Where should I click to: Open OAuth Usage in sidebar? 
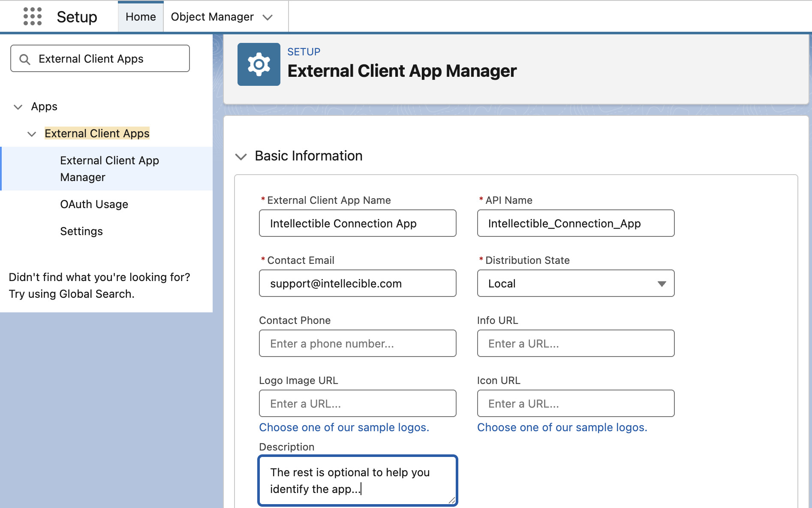pyautogui.click(x=94, y=204)
